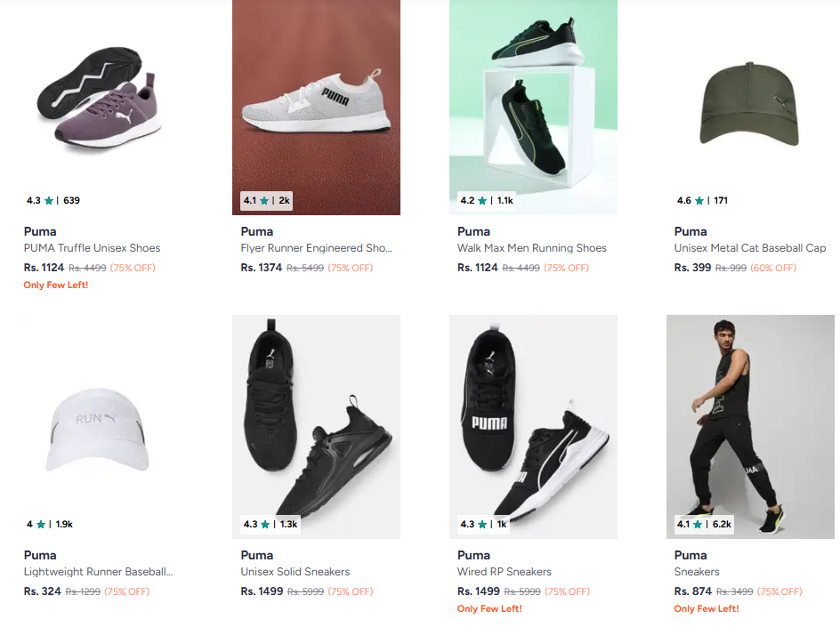Open the model photo for Puma Sneakers
The width and height of the screenshot is (840, 635).
click(x=750, y=418)
